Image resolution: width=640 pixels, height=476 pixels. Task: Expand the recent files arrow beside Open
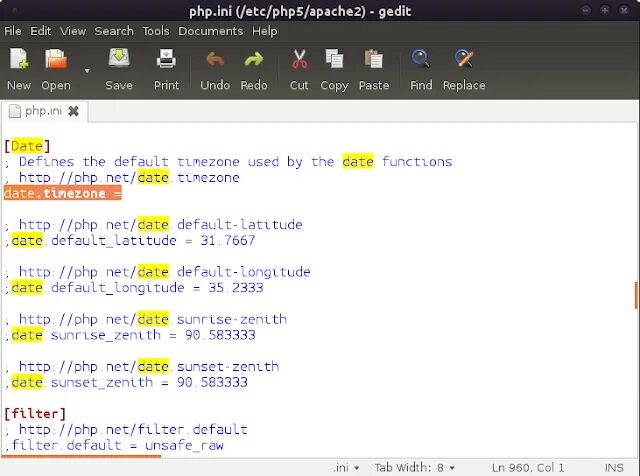coord(87,71)
